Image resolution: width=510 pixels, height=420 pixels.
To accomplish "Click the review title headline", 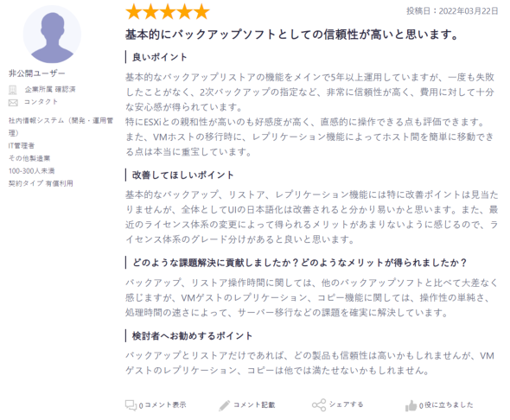I will click(x=292, y=35).
